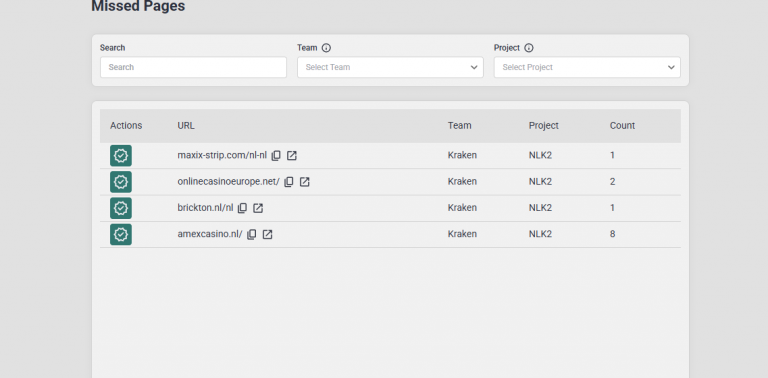Focus the Search input field
The height and width of the screenshot is (378, 768).
pos(193,67)
